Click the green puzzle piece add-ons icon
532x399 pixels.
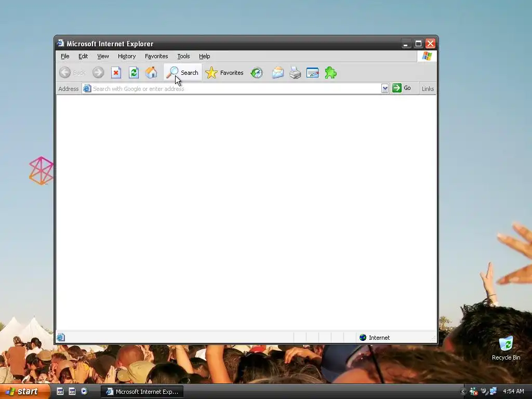(x=330, y=73)
